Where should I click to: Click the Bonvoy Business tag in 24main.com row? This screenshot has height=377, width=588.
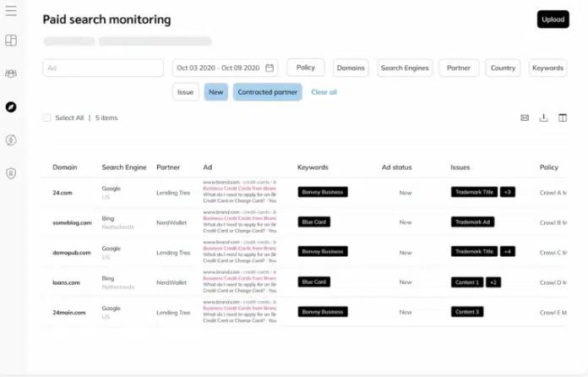(323, 312)
